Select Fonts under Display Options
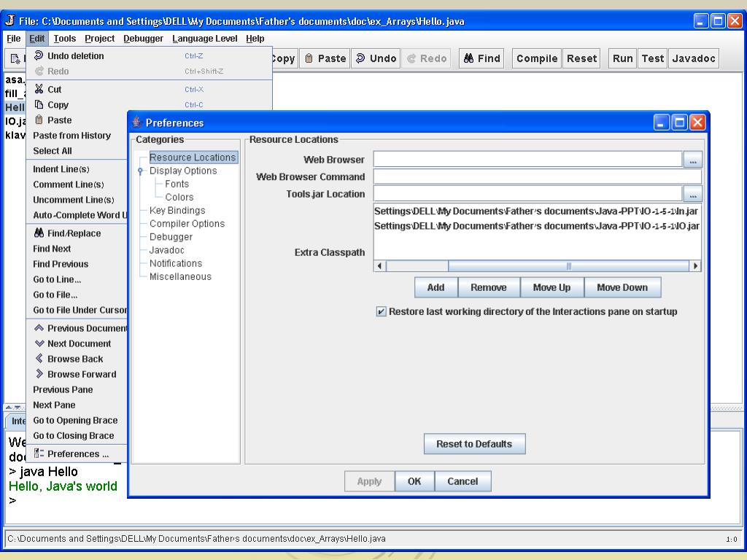This screenshot has height=560, width=747. point(177,184)
